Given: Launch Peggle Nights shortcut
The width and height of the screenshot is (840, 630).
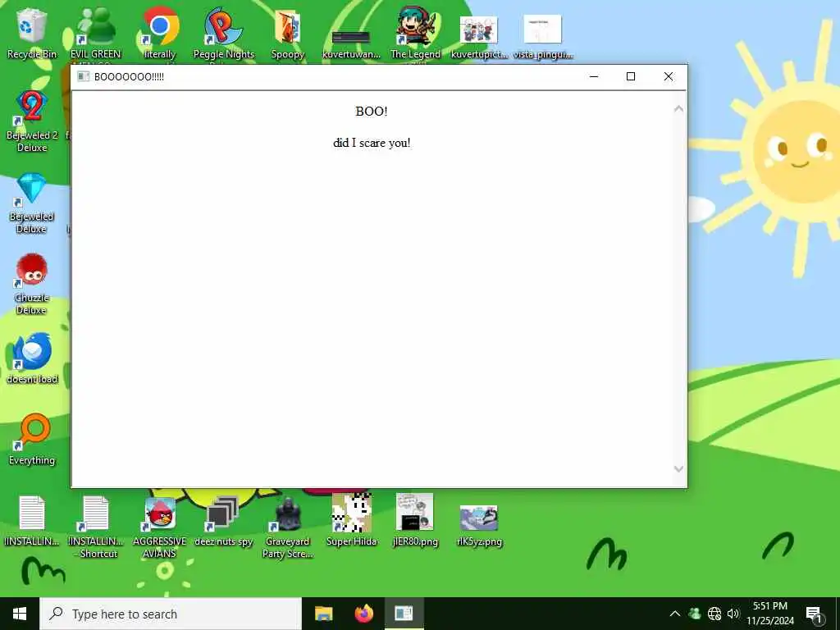Looking at the screenshot, I should tap(223, 33).
